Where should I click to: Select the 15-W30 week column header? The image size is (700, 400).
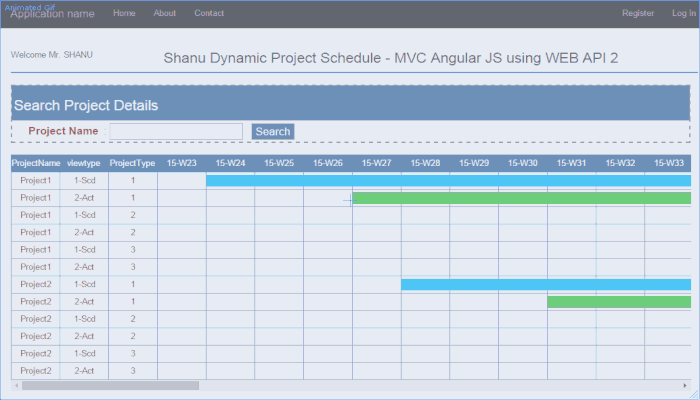(523, 163)
